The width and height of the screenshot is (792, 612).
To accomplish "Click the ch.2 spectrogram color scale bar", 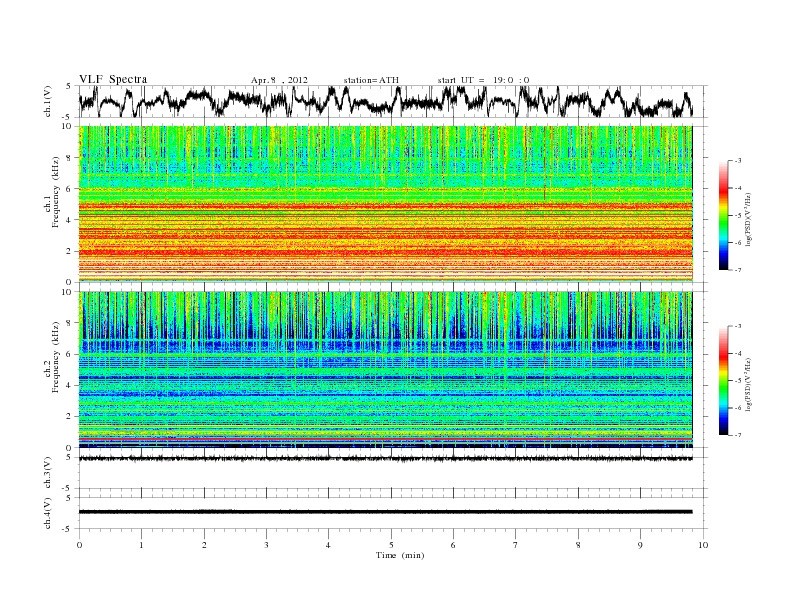I will click(x=724, y=380).
